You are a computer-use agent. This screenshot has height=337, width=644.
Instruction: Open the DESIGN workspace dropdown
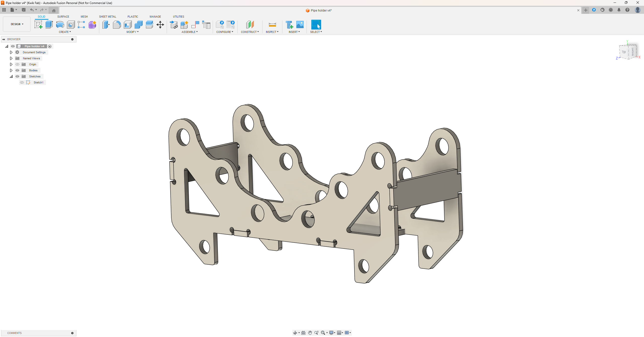tap(17, 24)
